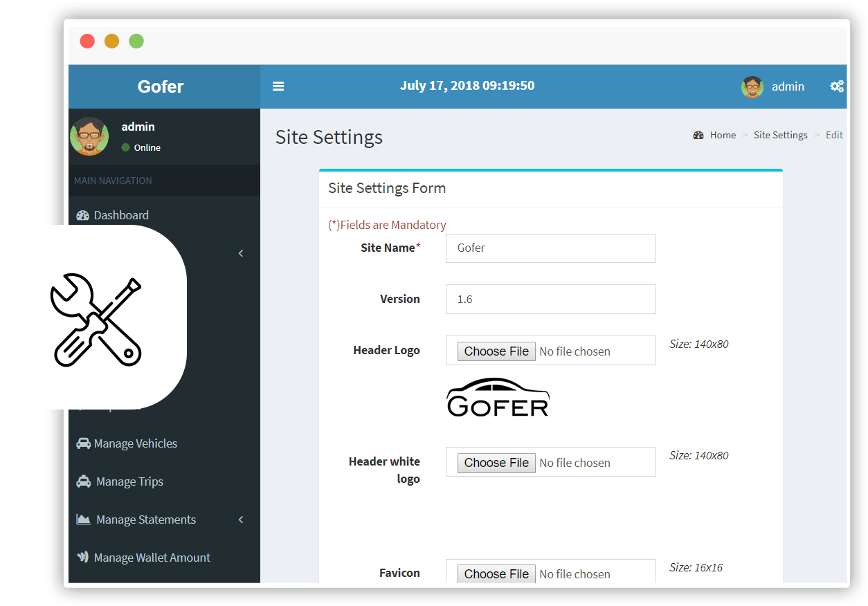Image resolution: width=868 pixels, height=606 pixels.
Task: Click the Manage Wallet Amount icon
Action: (83, 558)
